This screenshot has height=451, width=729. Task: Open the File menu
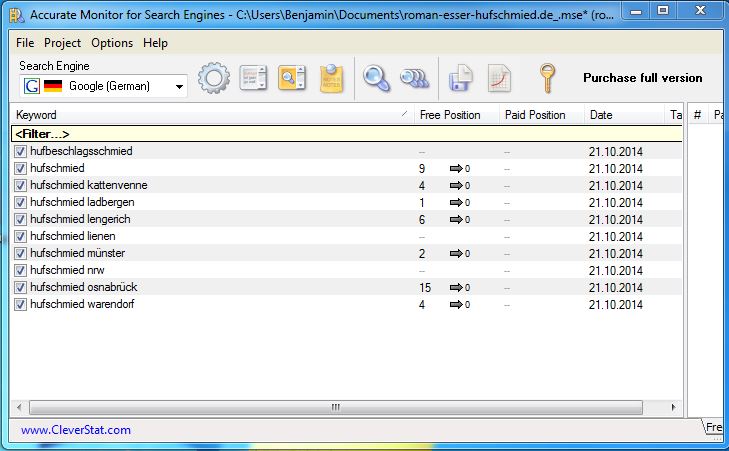click(25, 43)
